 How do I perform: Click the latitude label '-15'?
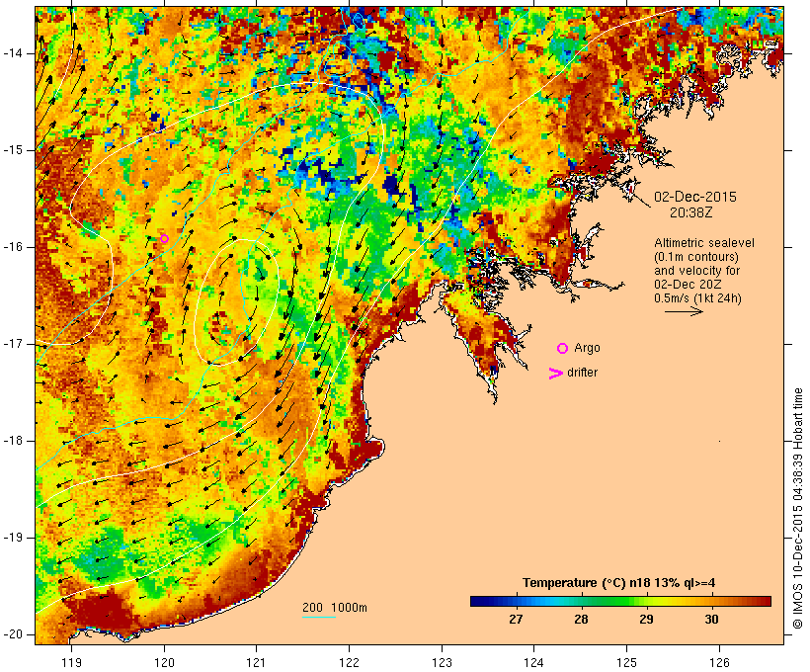(13, 150)
